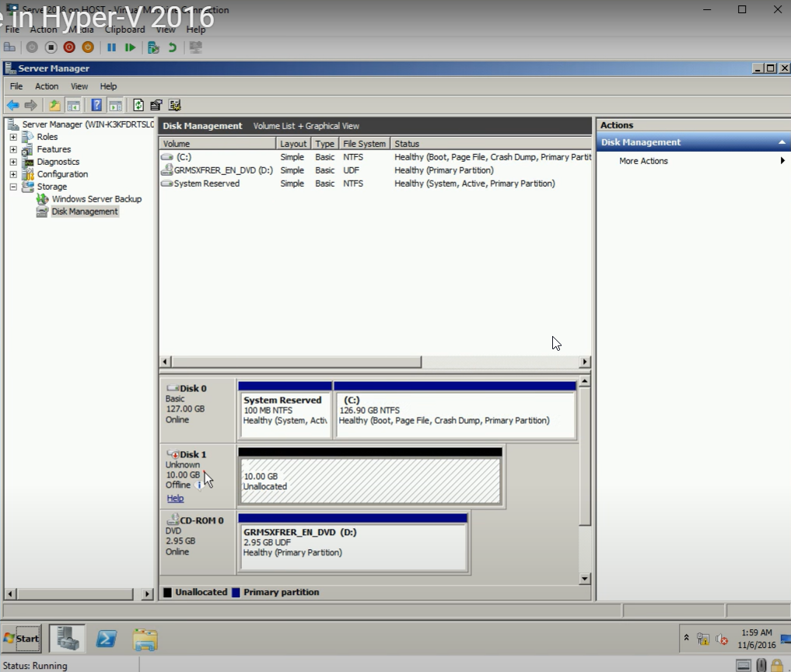Show hidden tray icons chevron
The height and width of the screenshot is (672, 791).
click(687, 638)
